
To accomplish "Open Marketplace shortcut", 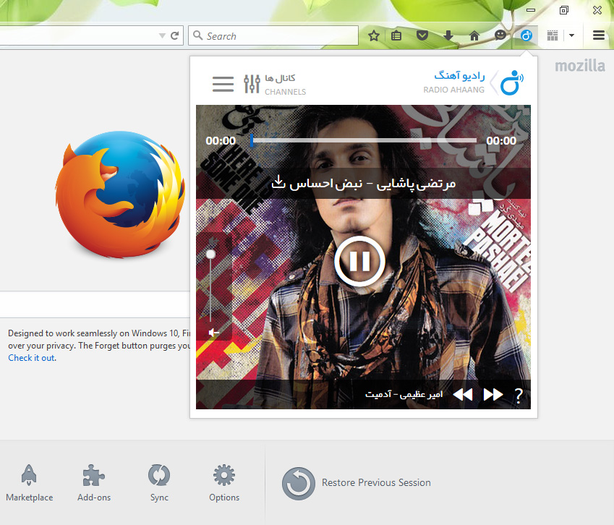I will pos(29,483).
